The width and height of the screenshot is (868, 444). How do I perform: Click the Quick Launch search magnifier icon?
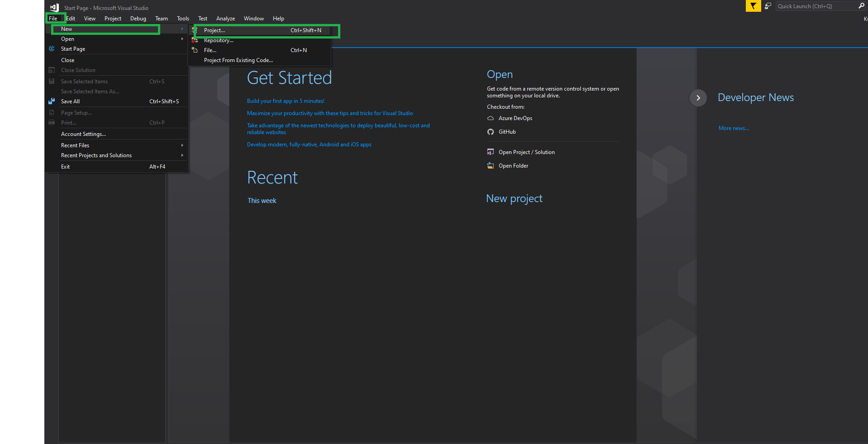pos(861,6)
